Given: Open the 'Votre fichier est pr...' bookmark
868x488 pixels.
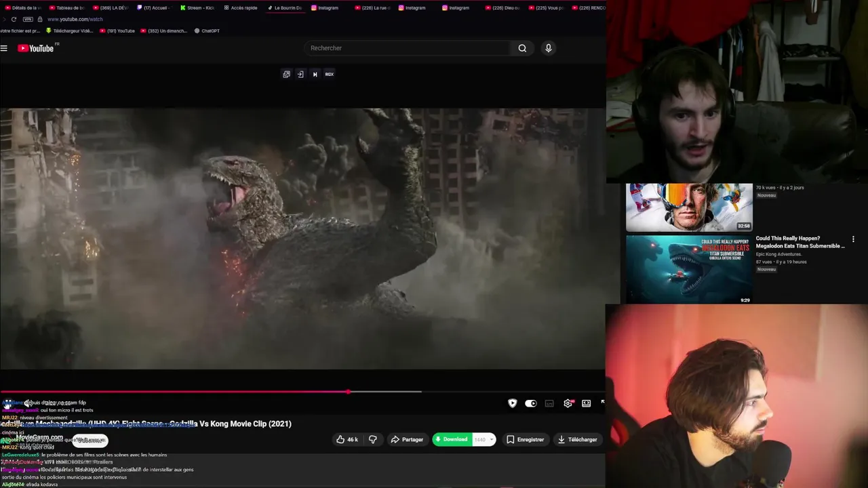Looking at the screenshot, I should click(20, 30).
